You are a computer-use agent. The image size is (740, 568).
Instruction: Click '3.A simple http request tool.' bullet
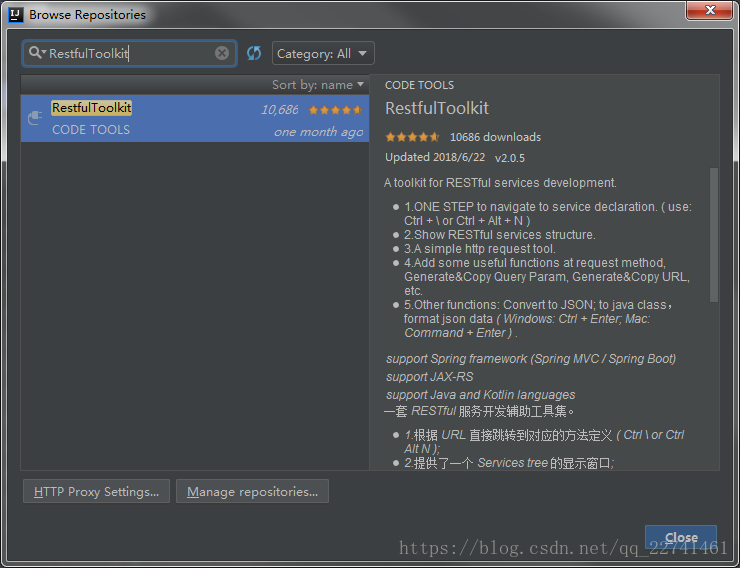coord(479,249)
